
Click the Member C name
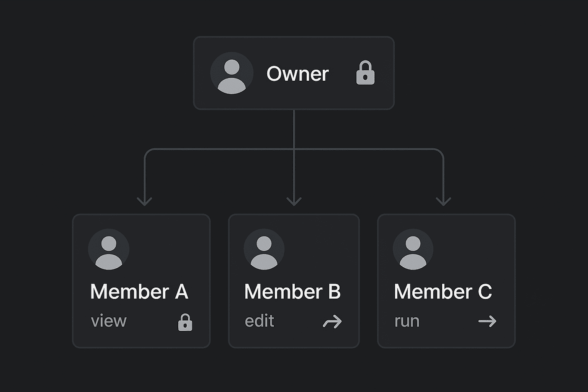coord(443,292)
